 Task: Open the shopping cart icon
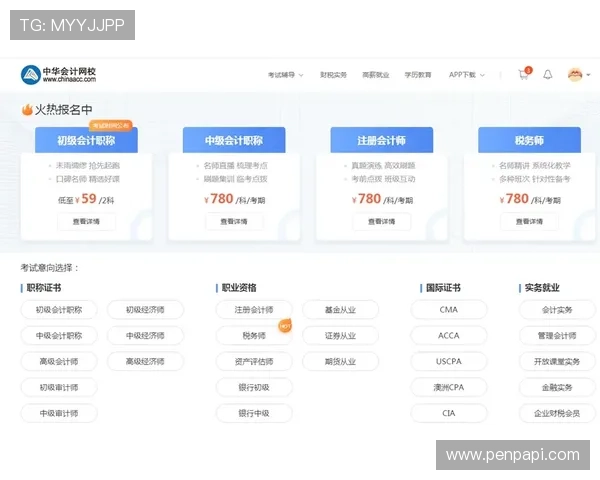(523, 75)
